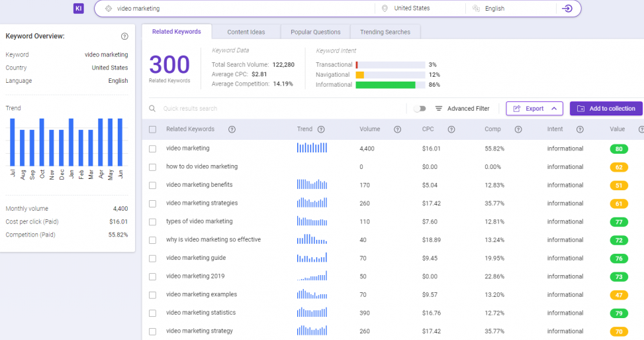Click the Navigational intent orange bar
Viewport: 644px width, 340px height.
point(360,75)
